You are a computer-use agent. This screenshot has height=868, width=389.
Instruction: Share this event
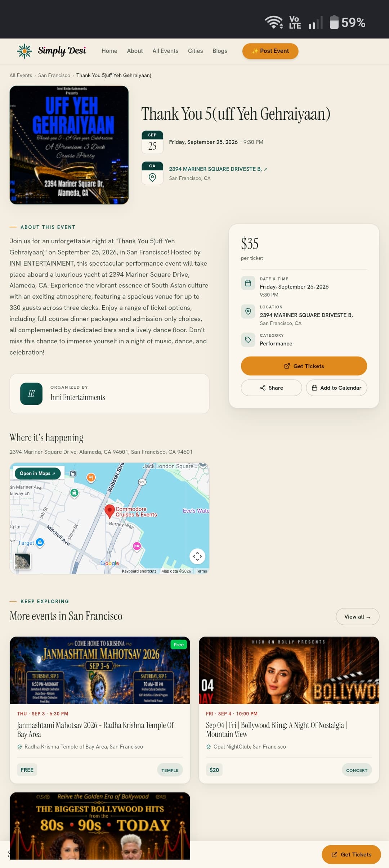coord(271,388)
